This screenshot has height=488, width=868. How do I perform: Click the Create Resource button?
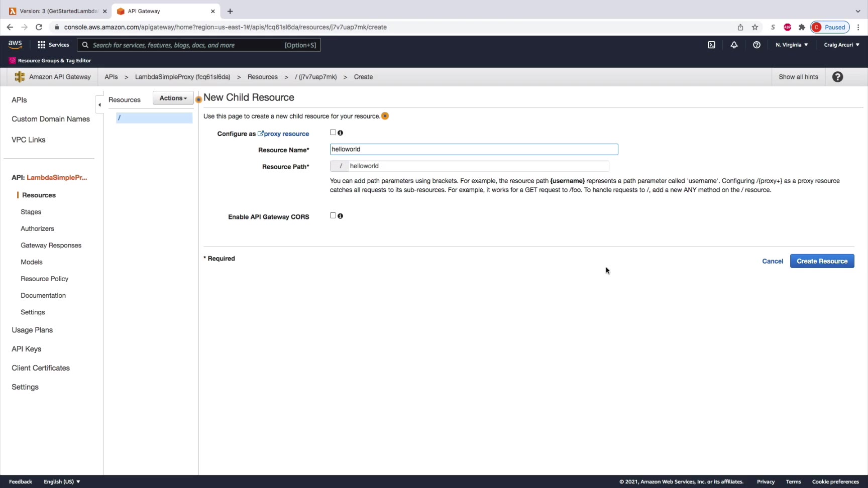click(x=822, y=261)
